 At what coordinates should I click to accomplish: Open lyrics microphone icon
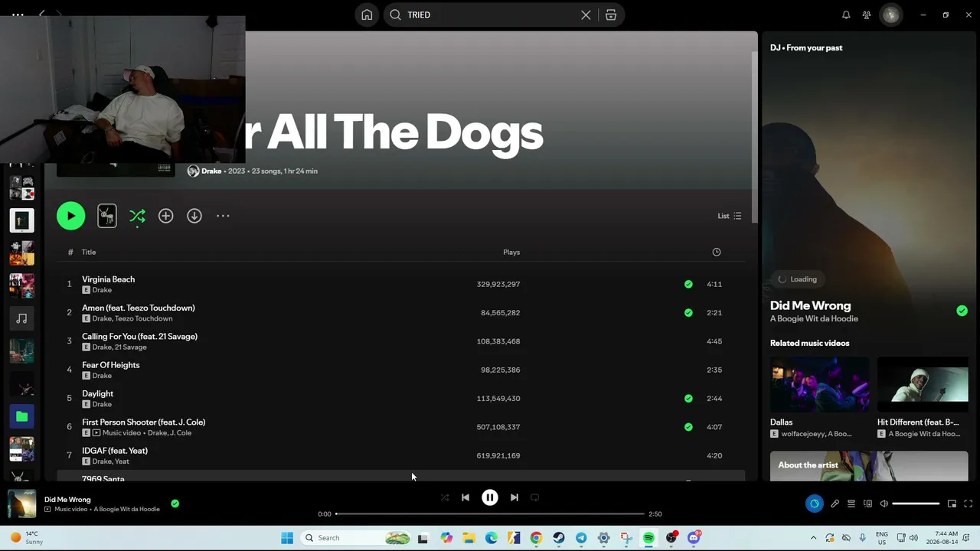click(835, 504)
